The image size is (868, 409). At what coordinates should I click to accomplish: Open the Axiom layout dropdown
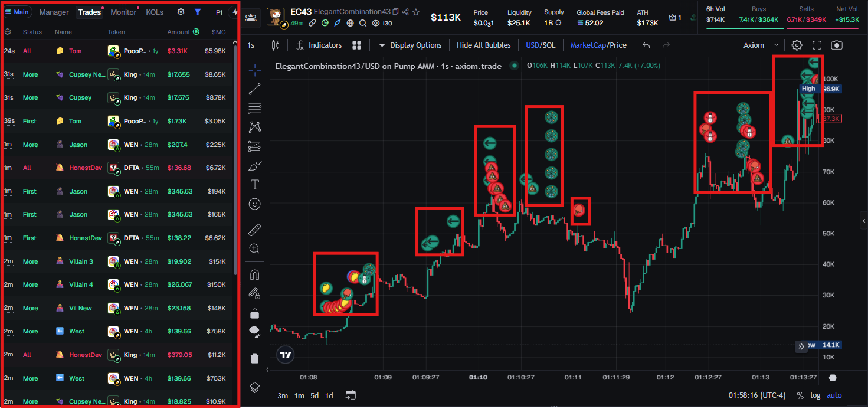coord(761,45)
